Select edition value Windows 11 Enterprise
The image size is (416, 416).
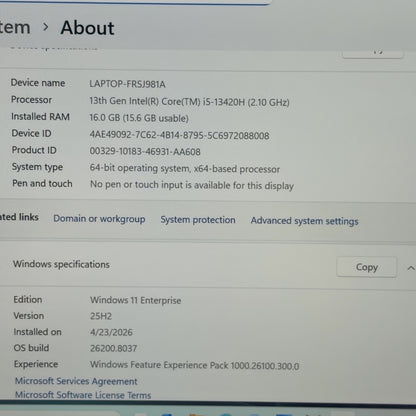coord(136,300)
